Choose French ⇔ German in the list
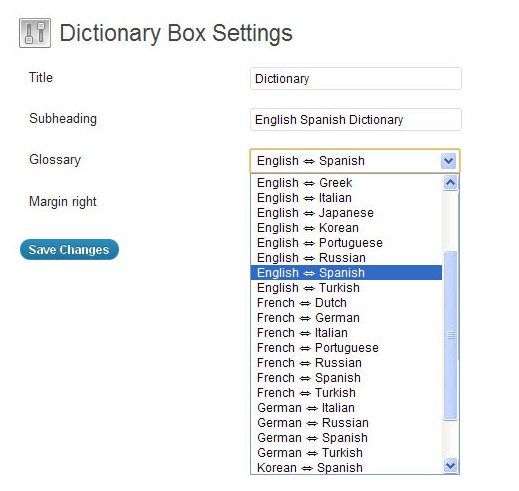This screenshot has height=491, width=519. coord(346,318)
